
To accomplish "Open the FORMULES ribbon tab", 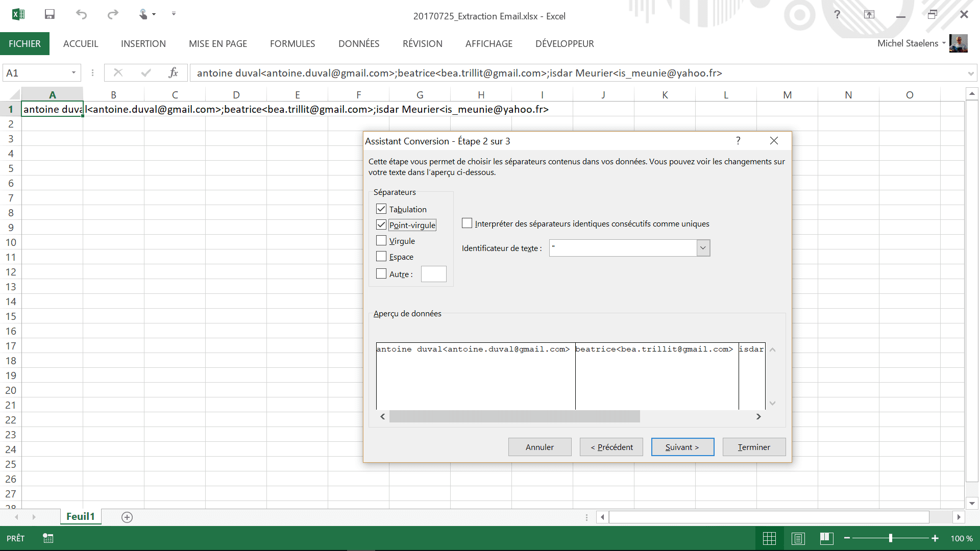I will tap(292, 44).
